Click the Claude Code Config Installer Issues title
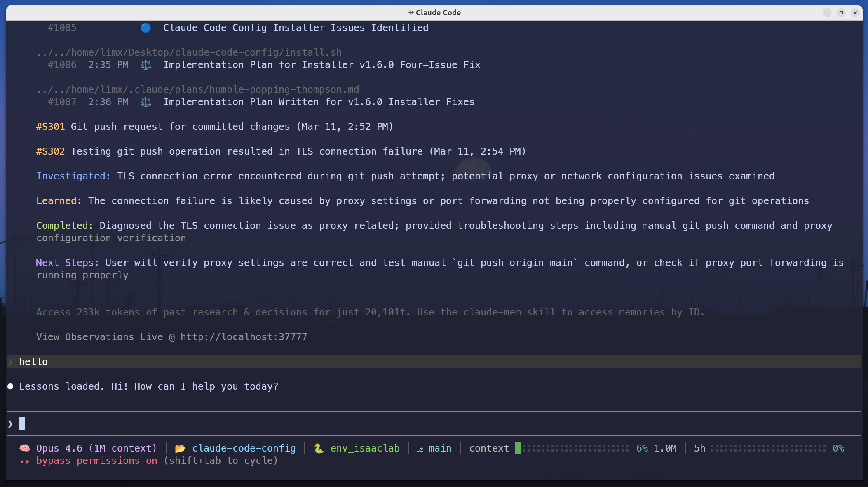Image resolution: width=868 pixels, height=487 pixels. (296, 28)
